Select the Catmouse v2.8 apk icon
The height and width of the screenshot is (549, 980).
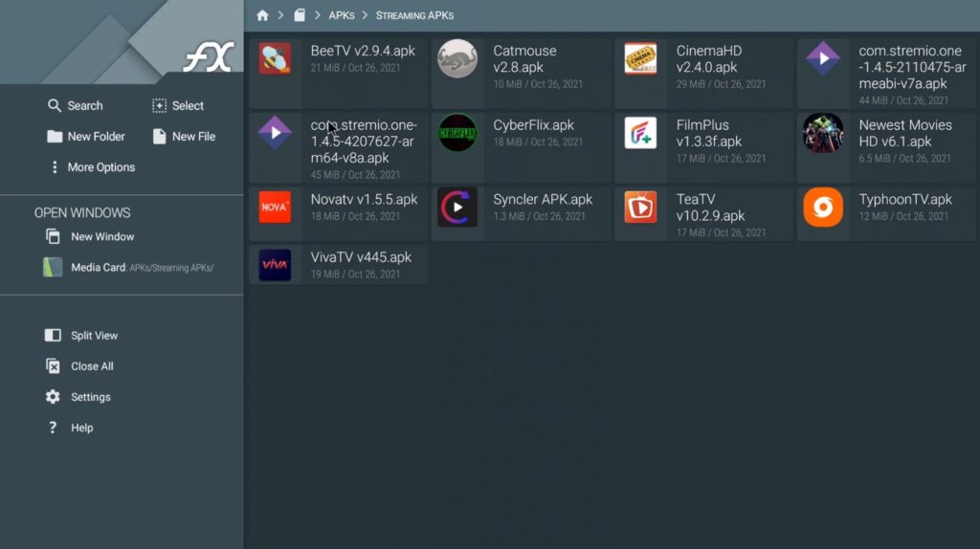coord(457,58)
